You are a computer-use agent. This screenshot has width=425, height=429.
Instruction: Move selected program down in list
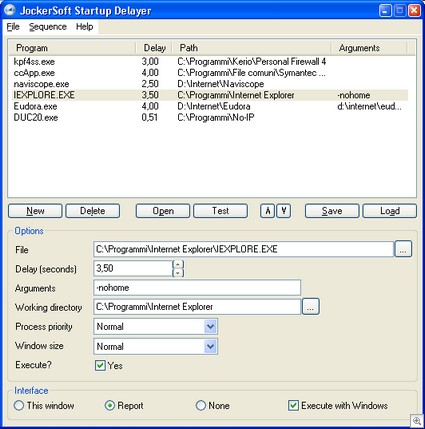click(x=284, y=211)
